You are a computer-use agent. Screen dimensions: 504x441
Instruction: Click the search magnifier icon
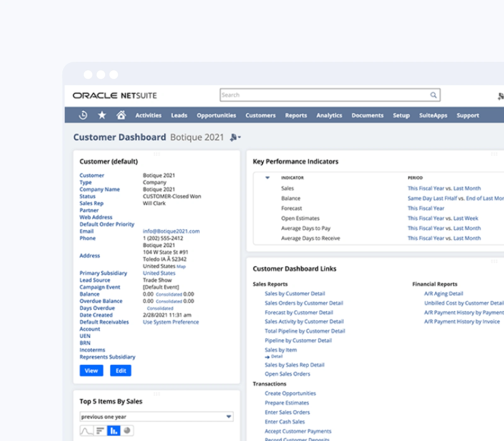pyautogui.click(x=433, y=95)
